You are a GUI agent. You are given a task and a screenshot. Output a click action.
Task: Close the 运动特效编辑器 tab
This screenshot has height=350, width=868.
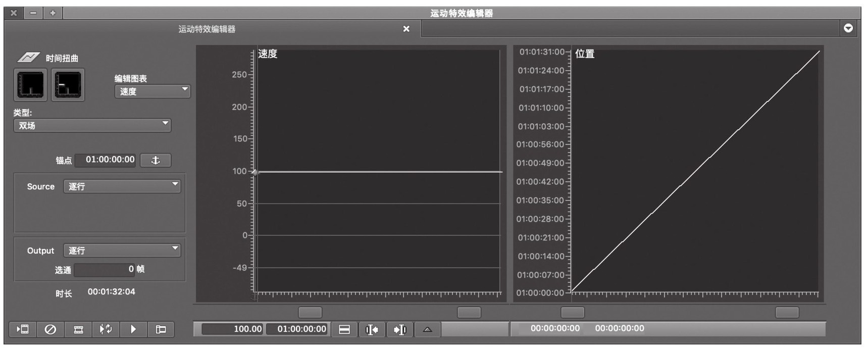coord(406,29)
